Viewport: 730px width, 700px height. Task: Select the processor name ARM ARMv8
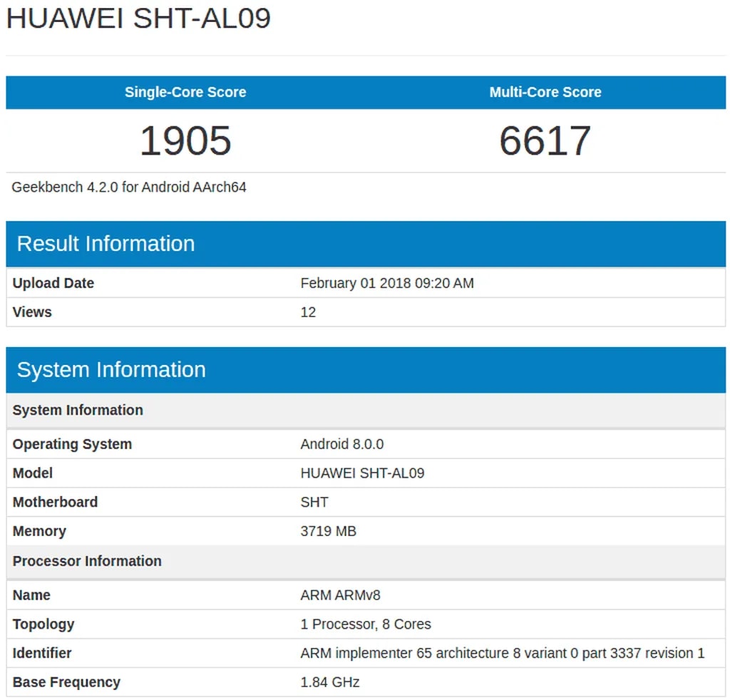(x=341, y=595)
